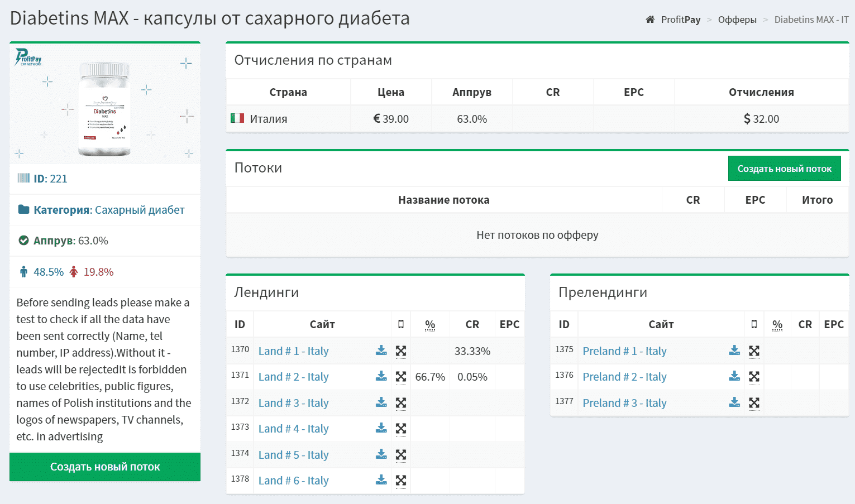Download Land # 3 - Italy archive
855x504 pixels.
[x=381, y=402]
